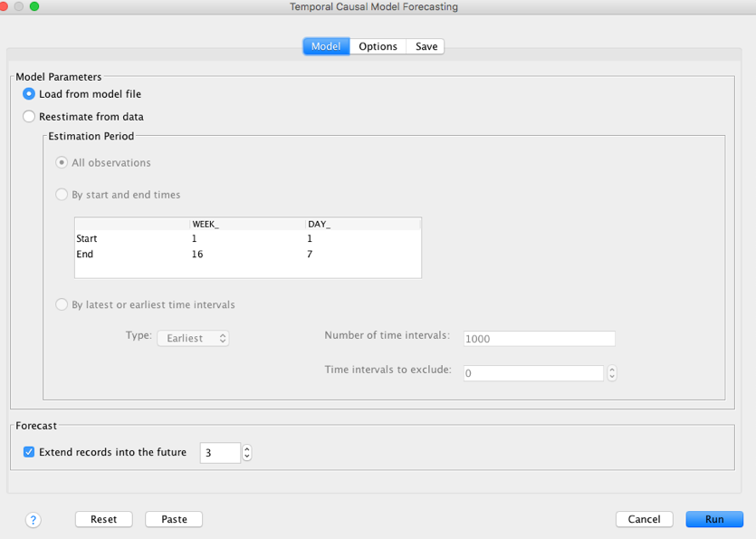Switch to the Save tab
Screen dimensions: 756x539
[x=426, y=46]
